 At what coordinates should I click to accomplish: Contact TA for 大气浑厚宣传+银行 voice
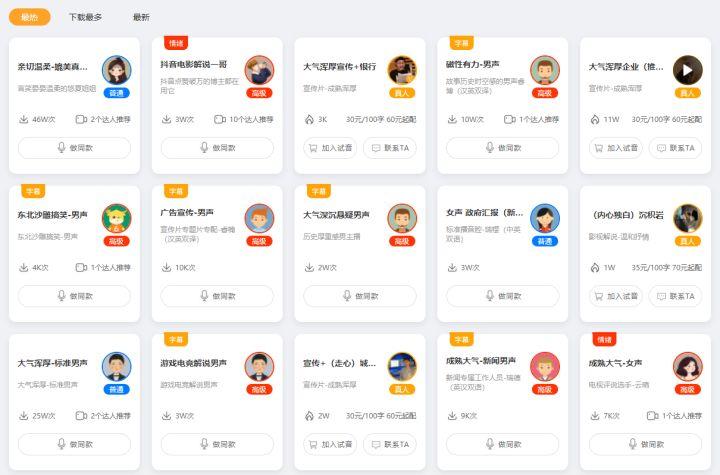pos(390,148)
